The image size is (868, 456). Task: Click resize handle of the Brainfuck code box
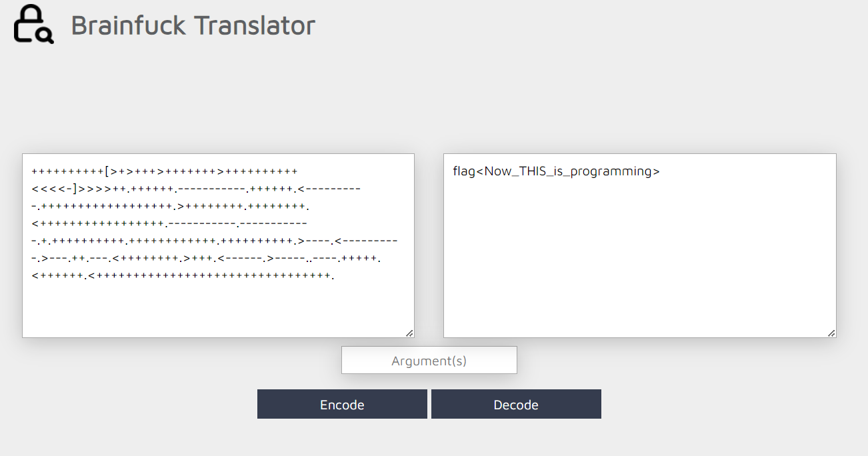click(x=409, y=333)
